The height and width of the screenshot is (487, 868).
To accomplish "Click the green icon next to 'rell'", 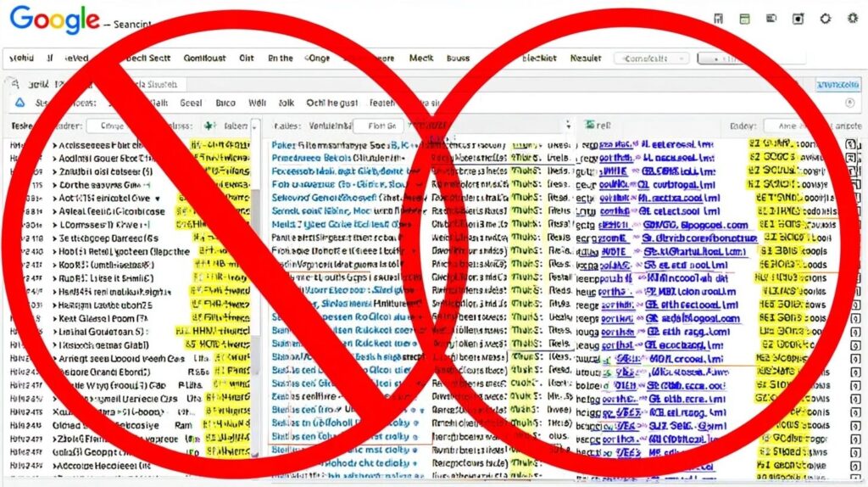I will coord(590,125).
